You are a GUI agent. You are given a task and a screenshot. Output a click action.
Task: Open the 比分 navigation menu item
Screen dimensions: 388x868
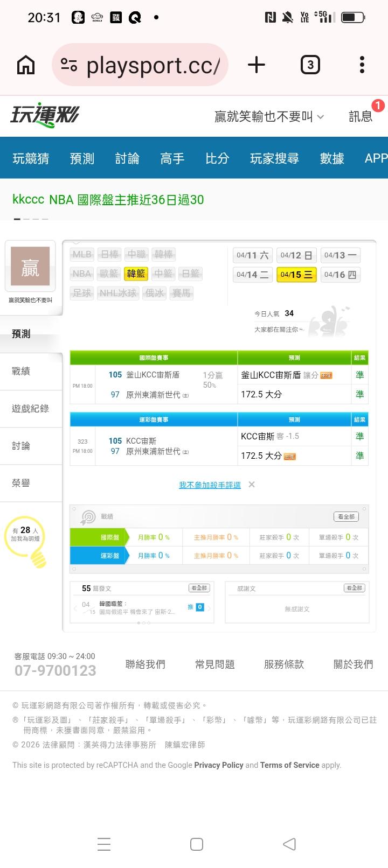217,158
